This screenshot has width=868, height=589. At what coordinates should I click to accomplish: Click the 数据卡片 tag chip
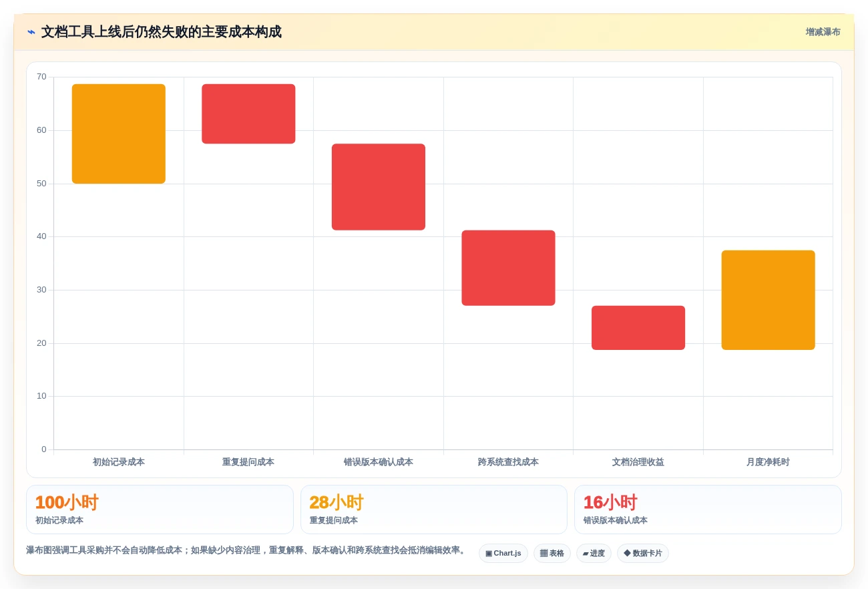[x=643, y=553]
